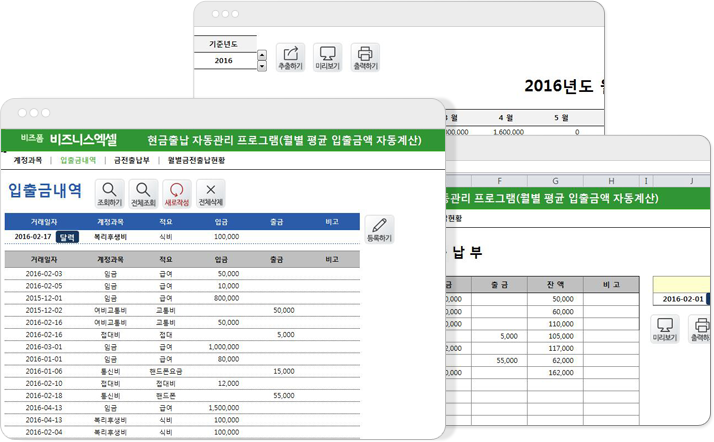Click the 1,600,000 value in back window

[x=508, y=132]
